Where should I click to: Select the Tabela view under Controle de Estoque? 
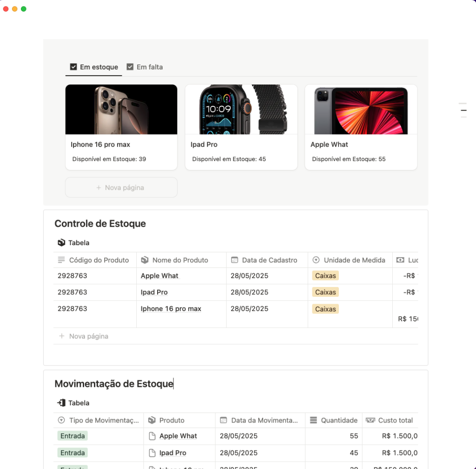[73, 243]
